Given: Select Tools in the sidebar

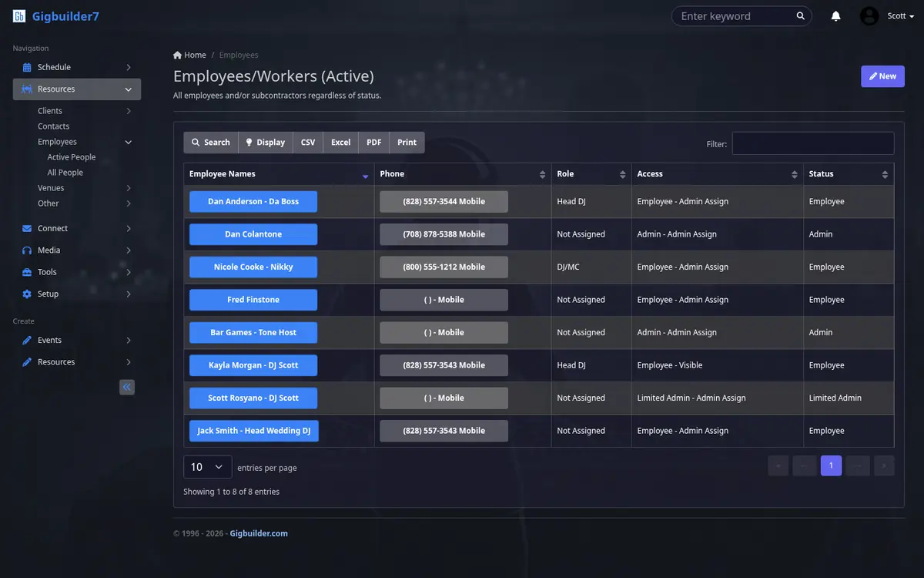Looking at the screenshot, I should click(x=47, y=272).
